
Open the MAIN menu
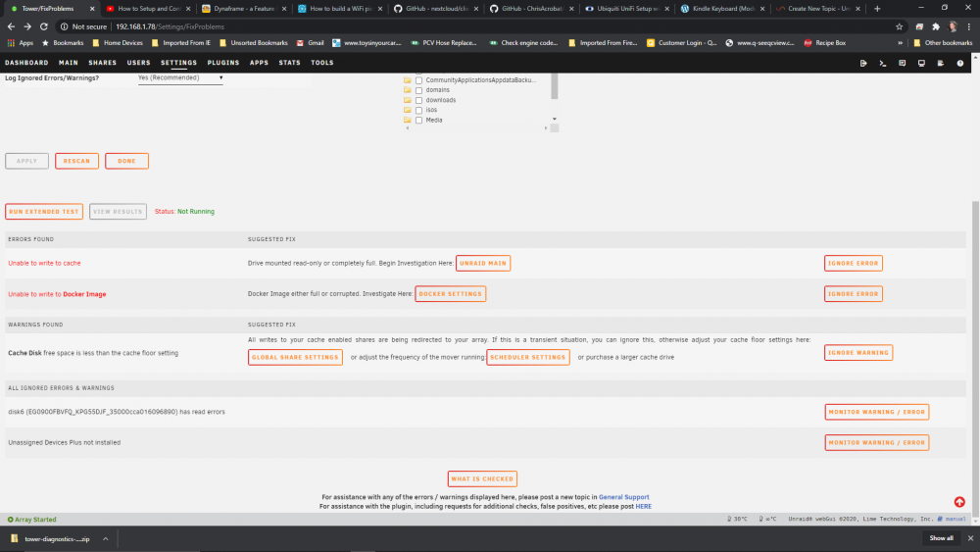[x=69, y=63]
